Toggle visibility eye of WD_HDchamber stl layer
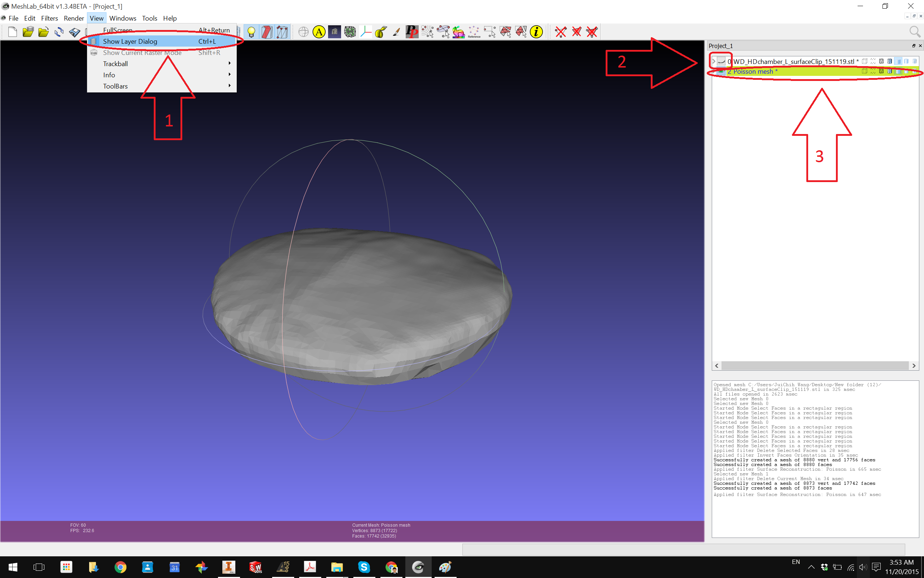Image resolution: width=924 pixels, height=578 pixels. click(721, 61)
